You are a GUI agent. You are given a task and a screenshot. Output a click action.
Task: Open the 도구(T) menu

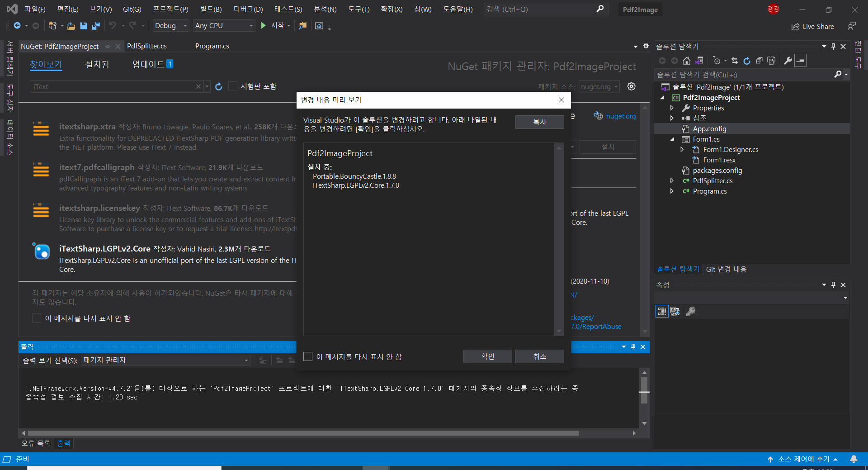(x=359, y=9)
